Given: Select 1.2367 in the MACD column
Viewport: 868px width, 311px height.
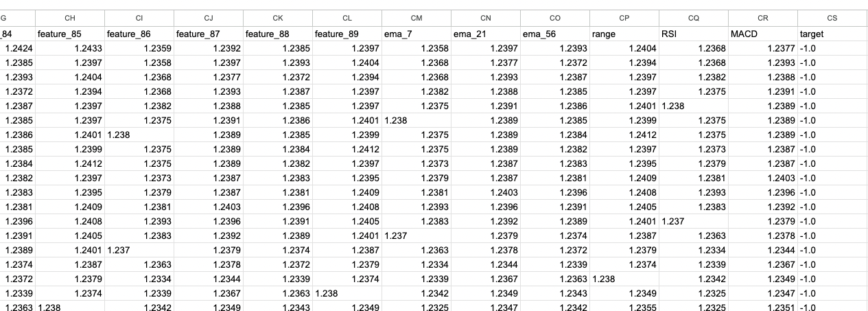Looking at the screenshot, I should click(x=763, y=264).
